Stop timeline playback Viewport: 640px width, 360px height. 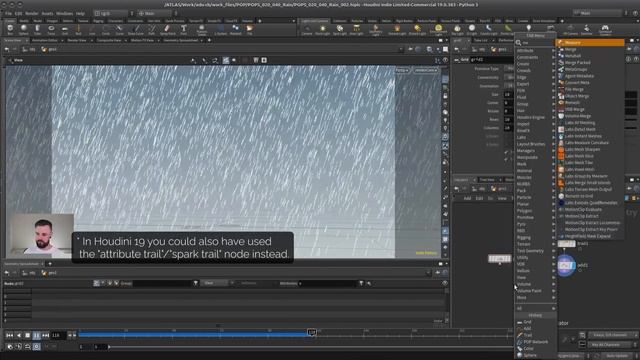(x=27, y=335)
